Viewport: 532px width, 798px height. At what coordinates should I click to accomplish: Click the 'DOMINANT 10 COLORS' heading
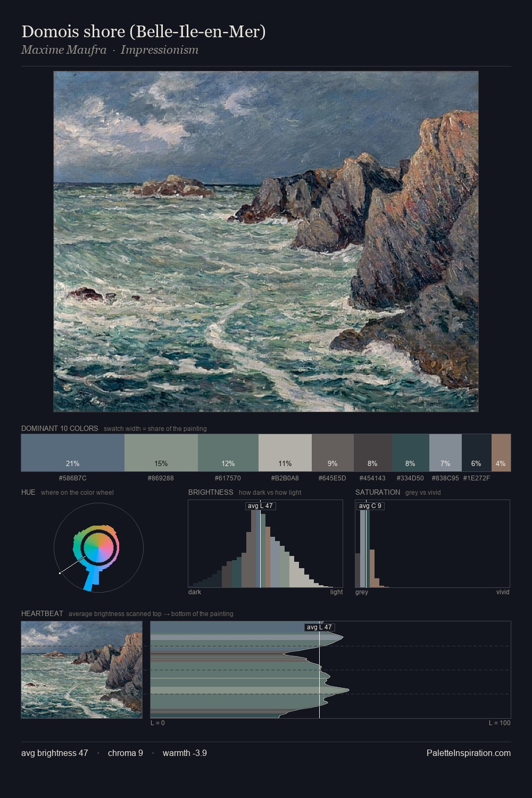click(x=60, y=428)
